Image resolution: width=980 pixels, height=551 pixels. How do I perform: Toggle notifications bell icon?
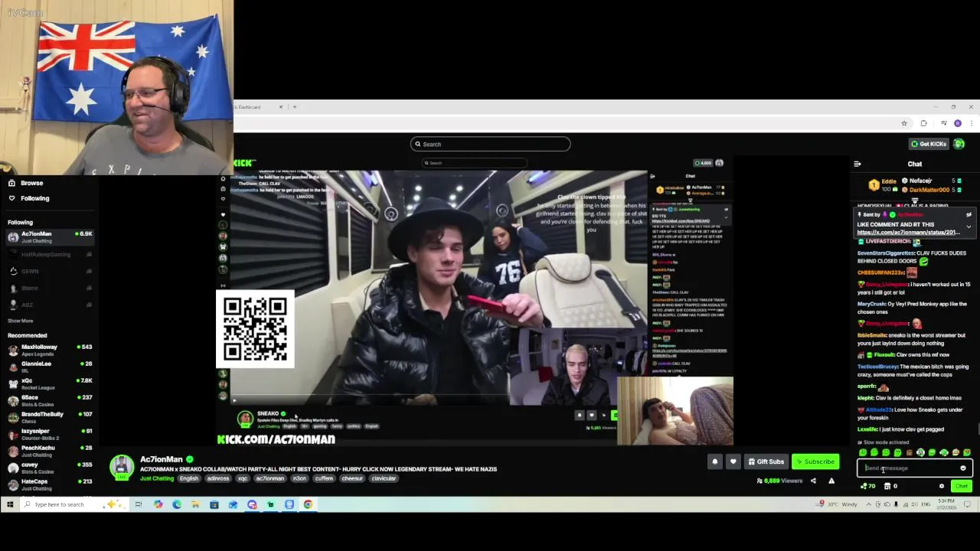point(714,461)
